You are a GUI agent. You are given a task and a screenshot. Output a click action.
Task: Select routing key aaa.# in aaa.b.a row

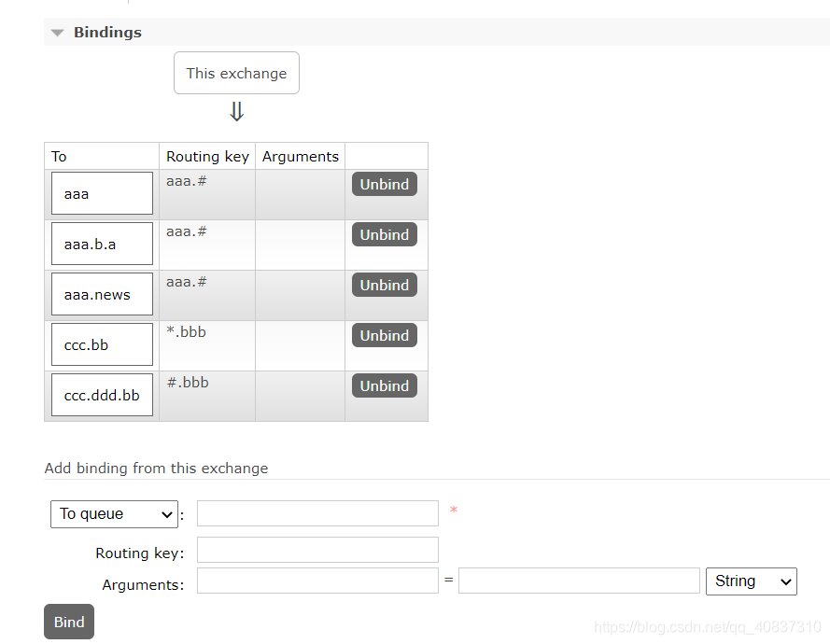click(x=187, y=231)
